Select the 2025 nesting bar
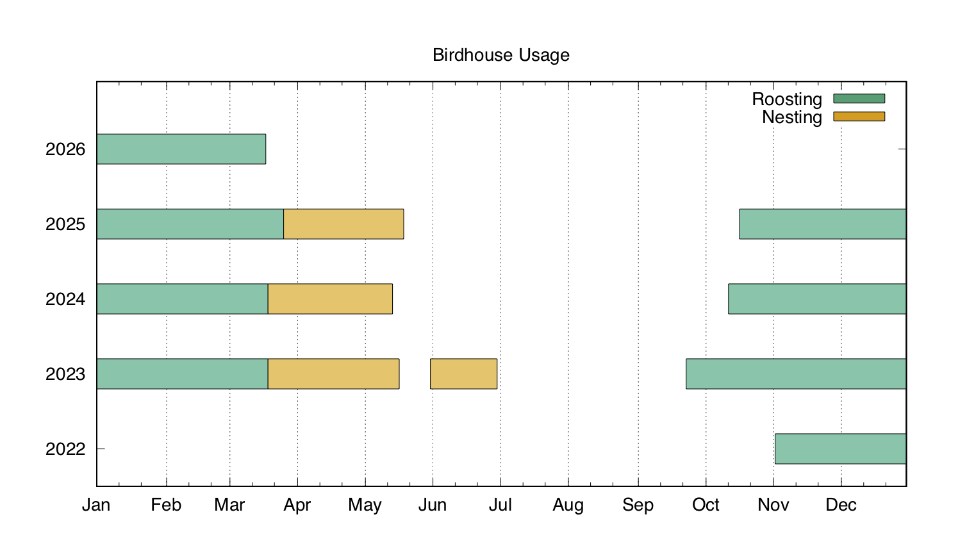 click(343, 224)
